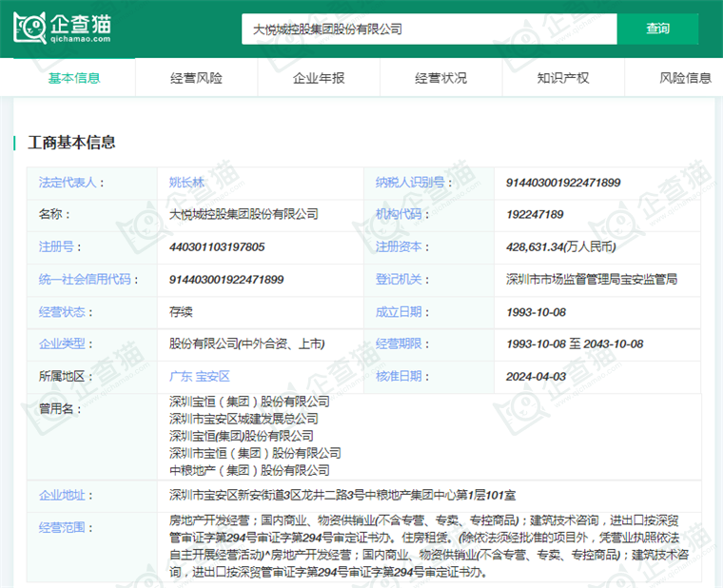
Task: Select establishment date 1993-10-08
Action: 536,312
